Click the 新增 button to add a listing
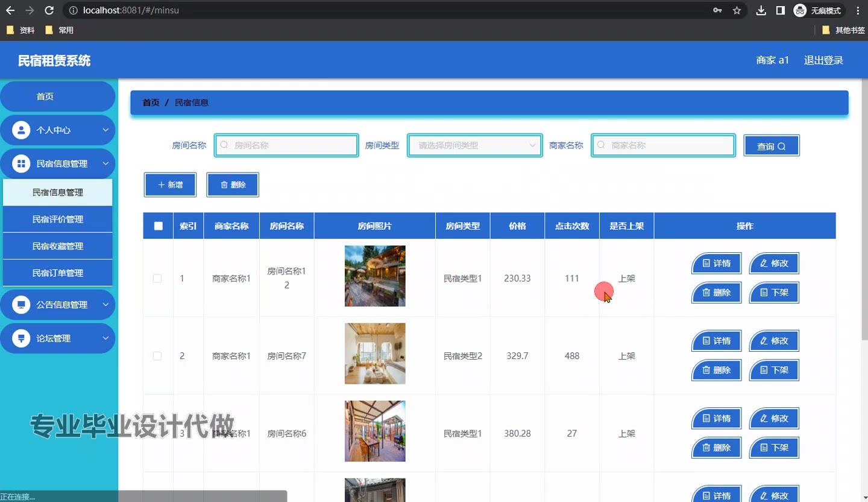This screenshot has height=502, width=868. coord(170,185)
